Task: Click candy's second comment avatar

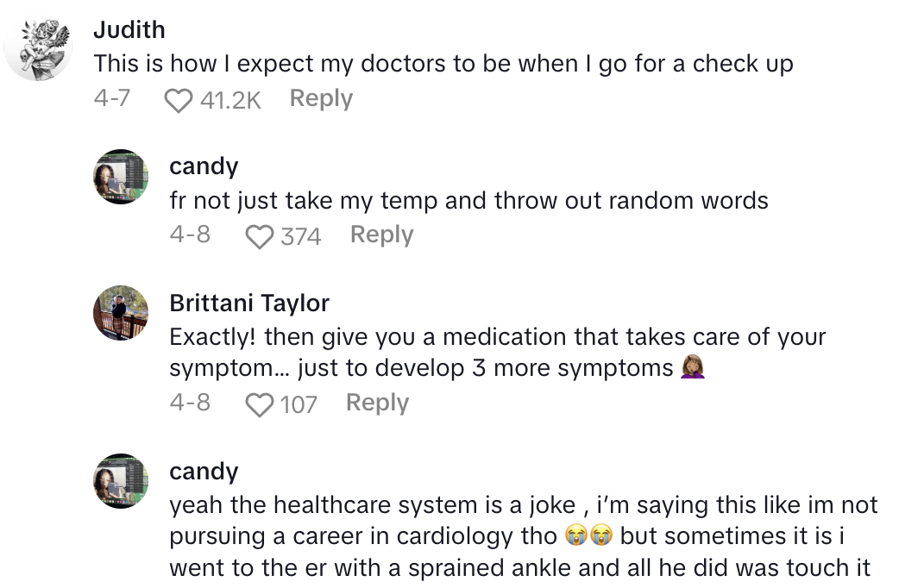Action: (x=120, y=482)
